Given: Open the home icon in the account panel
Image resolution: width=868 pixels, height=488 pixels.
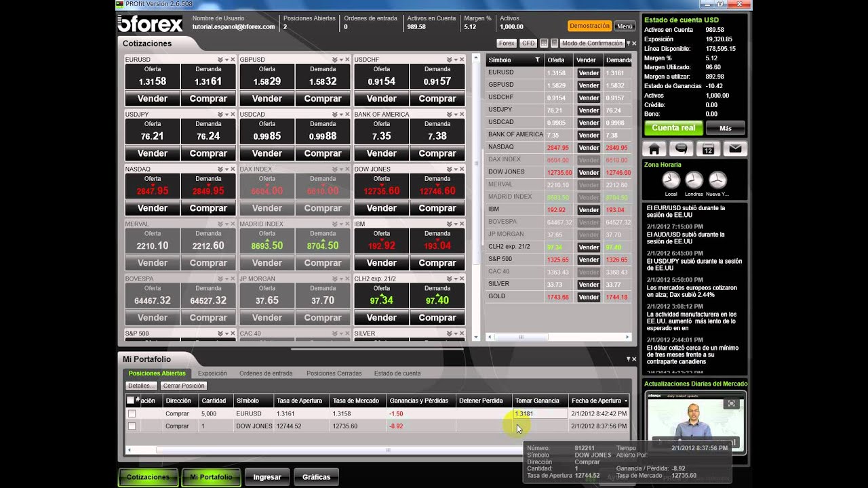Looking at the screenshot, I should tap(654, 149).
